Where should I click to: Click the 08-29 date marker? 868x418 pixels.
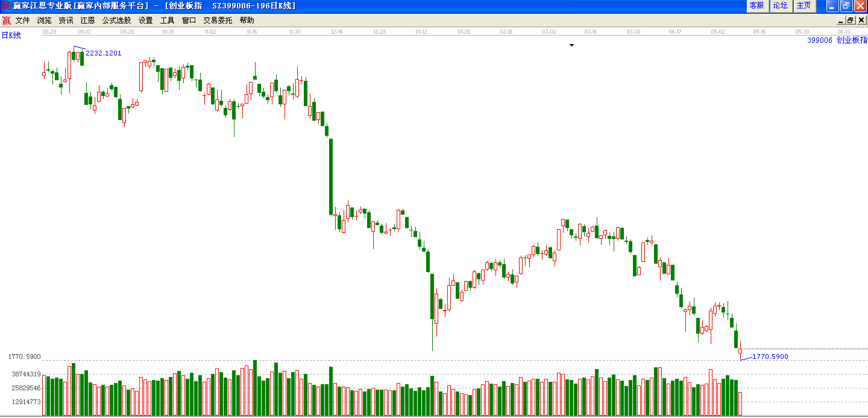(49, 31)
